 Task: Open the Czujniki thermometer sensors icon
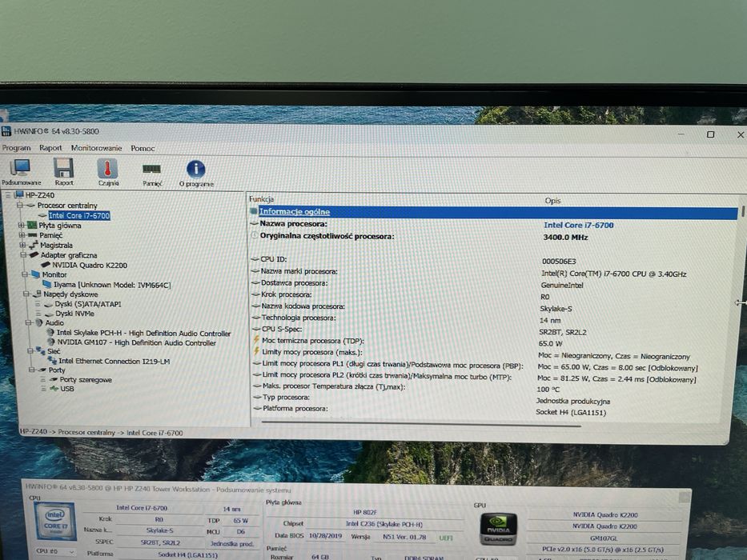pyautogui.click(x=107, y=168)
